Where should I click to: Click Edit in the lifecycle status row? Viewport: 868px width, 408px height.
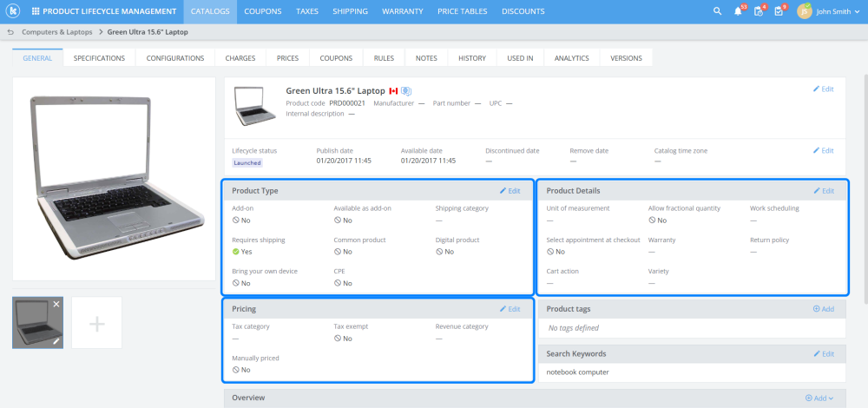[x=823, y=150]
